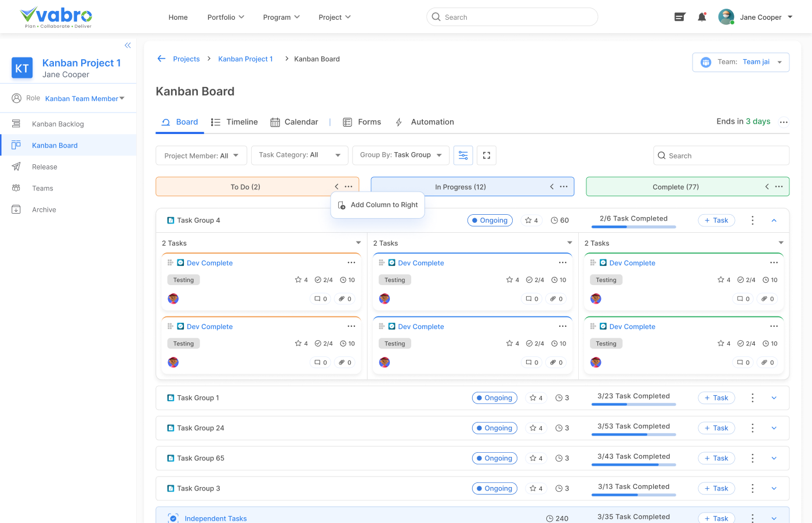Open menu of first To Do Dev Complete card
Viewport: 812px width, 523px height.
(351, 263)
